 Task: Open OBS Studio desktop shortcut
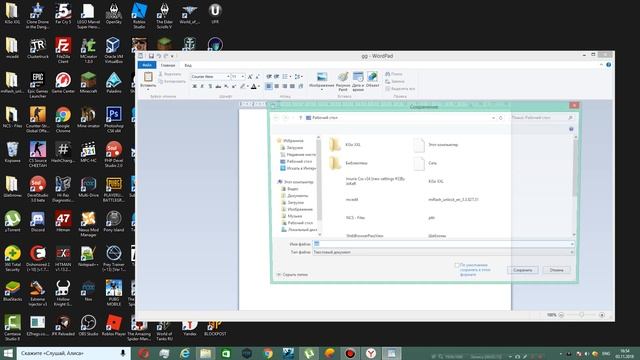88,325
